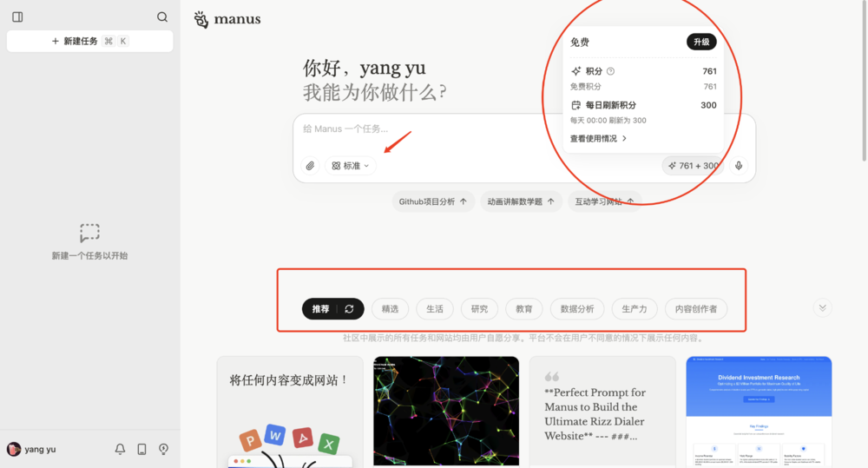Expand the category list with double-chevron

point(823,308)
